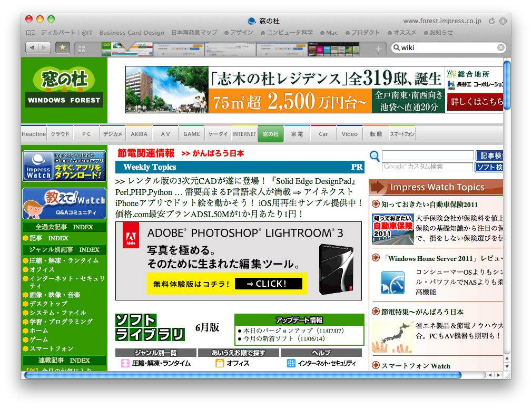This screenshot has height=408, width=532.
Task: Open the bookmarks glasses icon
Action: pos(30,32)
